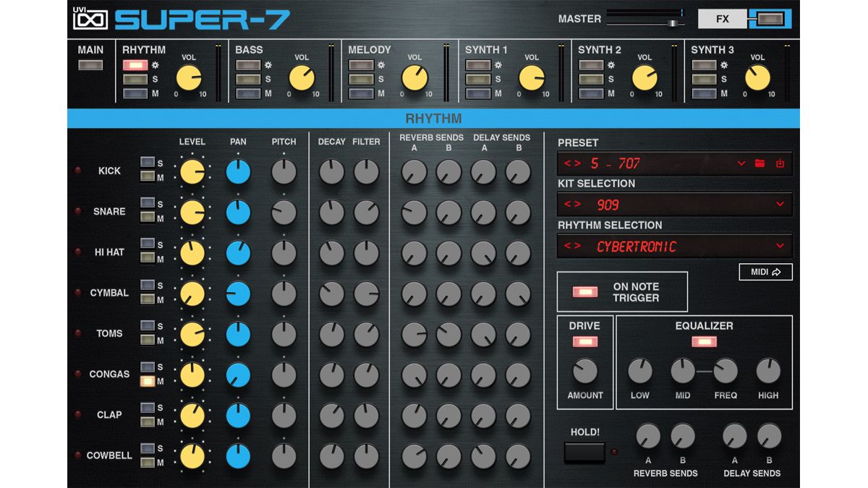The width and height of the screenshot is (868, 488).
Task: Mute the Snare drum
Action: click(x=147, y=218)
